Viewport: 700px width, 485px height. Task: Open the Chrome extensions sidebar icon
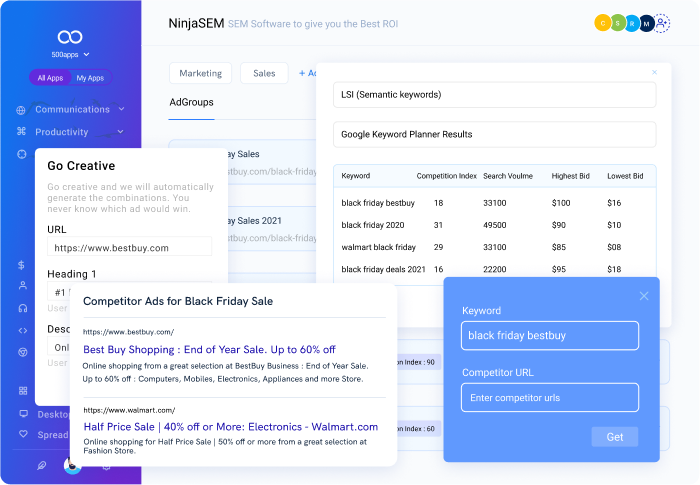(23, 352)
